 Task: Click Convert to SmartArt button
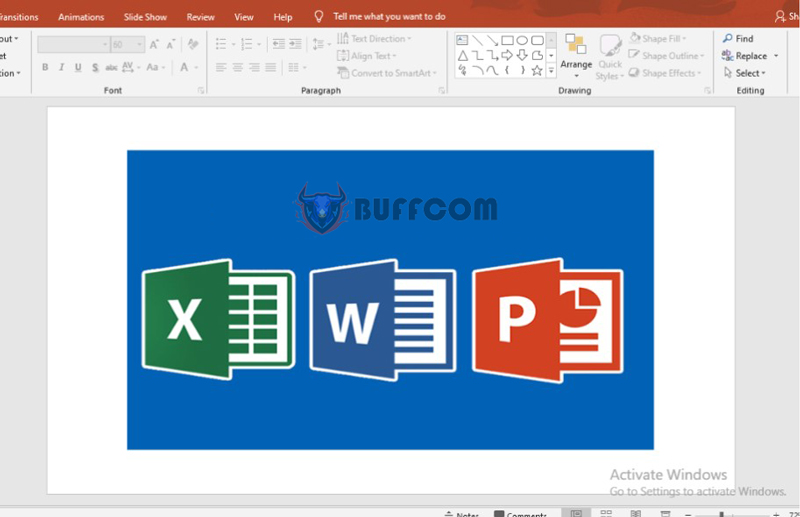pyautogui.click(x=387, y=73)
